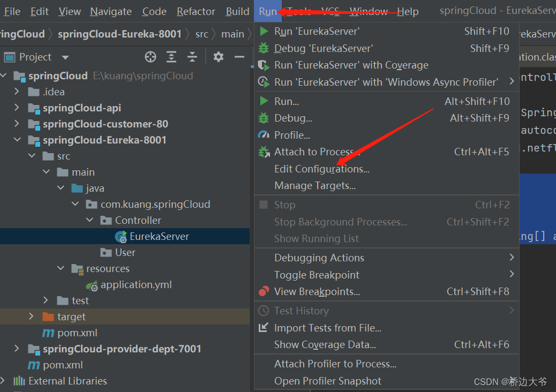Expand the test folder
Image resolution: width=556 pixels, height=392 pixels.
[46, 300]
